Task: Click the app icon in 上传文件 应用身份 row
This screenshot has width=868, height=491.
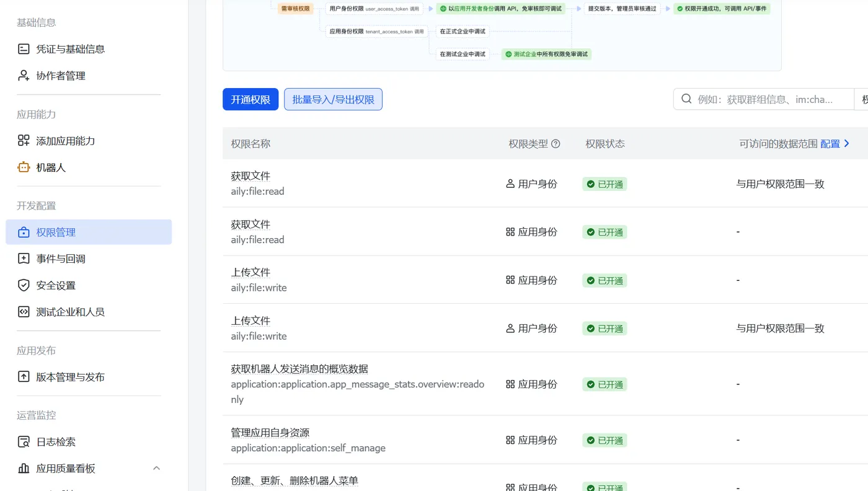Action: (x=510, y=280)
